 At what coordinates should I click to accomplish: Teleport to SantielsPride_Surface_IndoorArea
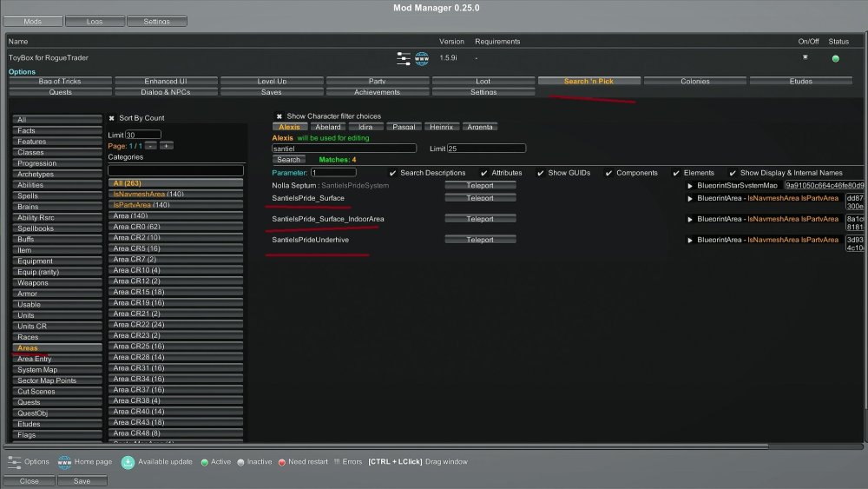tap(480, 219)
